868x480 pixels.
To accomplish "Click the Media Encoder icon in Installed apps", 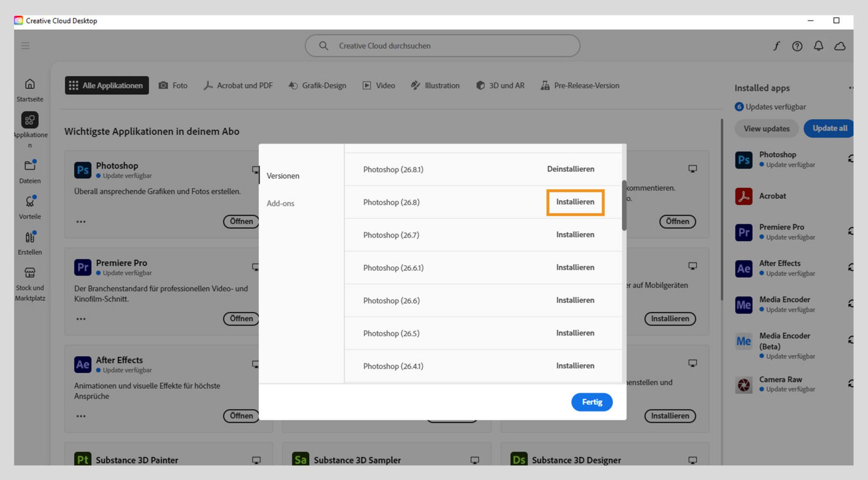I will [x=744, y=305].
